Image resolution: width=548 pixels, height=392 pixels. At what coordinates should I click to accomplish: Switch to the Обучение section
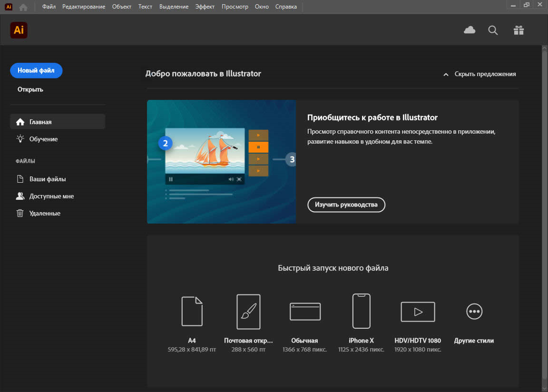point(43,139)
